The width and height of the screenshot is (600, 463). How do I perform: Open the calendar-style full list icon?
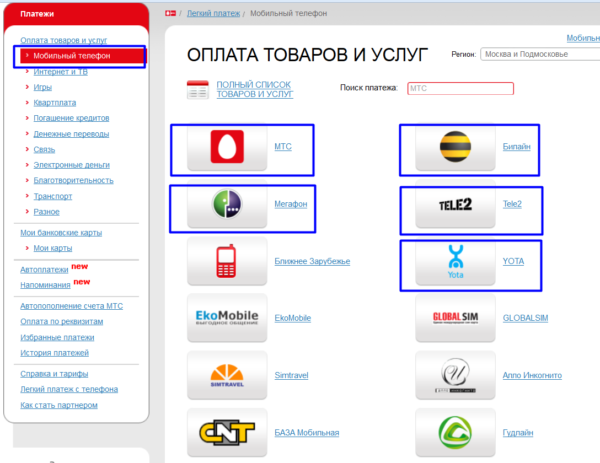tap(198, 91)
